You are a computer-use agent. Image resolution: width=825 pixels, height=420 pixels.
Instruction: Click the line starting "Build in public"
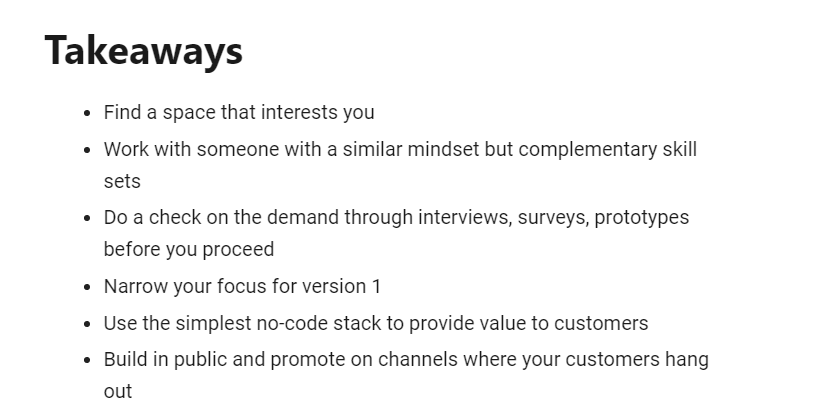pos(406,359)
